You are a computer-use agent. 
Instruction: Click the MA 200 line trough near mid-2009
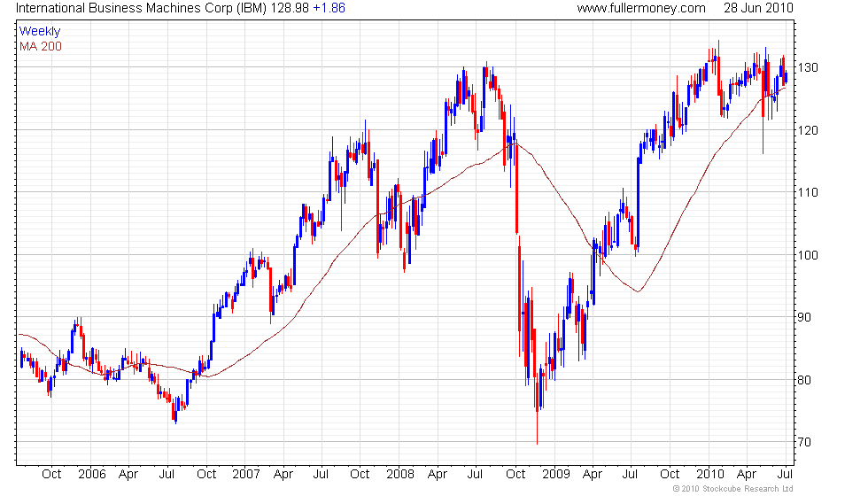click(639, 291)
